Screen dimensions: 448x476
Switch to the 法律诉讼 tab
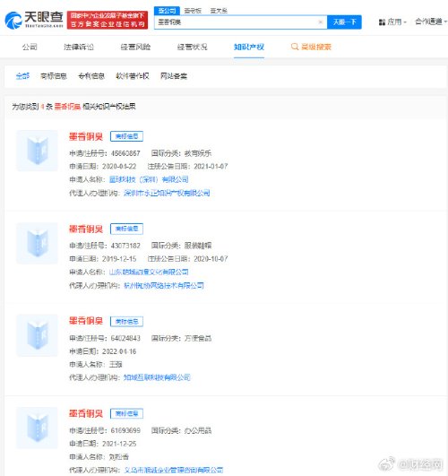pos(79,47)
